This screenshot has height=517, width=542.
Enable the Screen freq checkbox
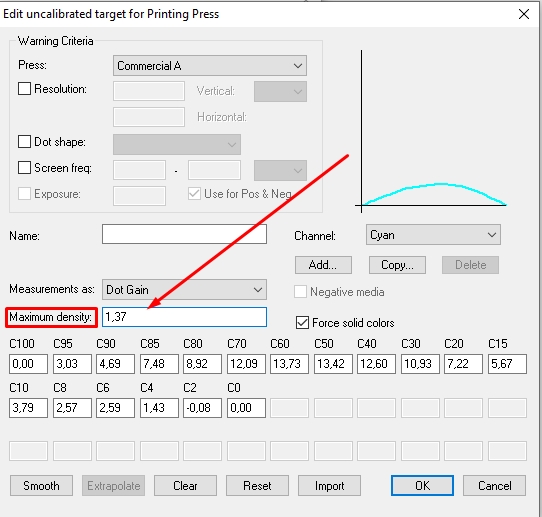pyautogui.click(x=24, y=168)
